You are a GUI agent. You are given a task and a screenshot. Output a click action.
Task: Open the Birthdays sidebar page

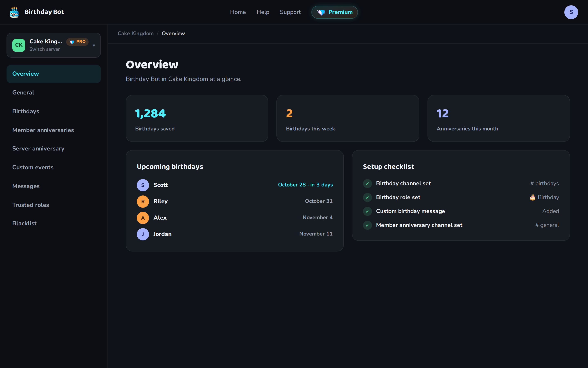54,111
